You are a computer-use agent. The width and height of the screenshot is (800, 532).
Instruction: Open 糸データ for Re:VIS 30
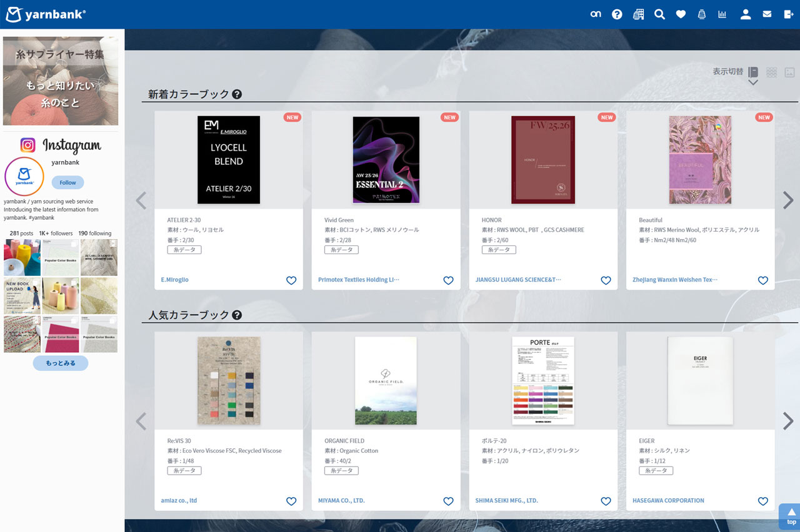184,471
